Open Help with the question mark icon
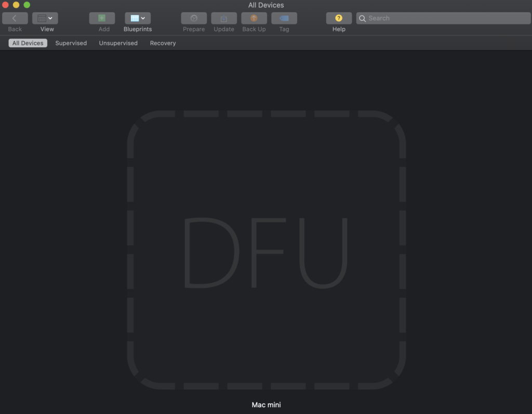The height and width of the screenshot is (414, 532). [339, 18]
